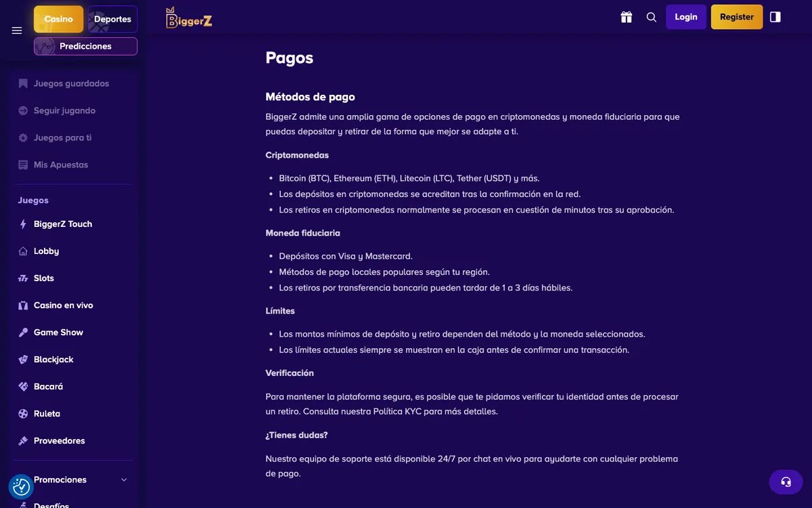Click the ¿Tienes dudas? subheading
Screen dimensions: 812x508
[x=297, y=436]
